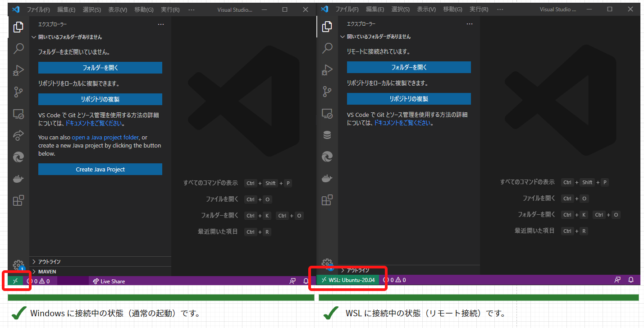
Task: Click リポジトリの複製 button in left window
Action: [100, 99]
